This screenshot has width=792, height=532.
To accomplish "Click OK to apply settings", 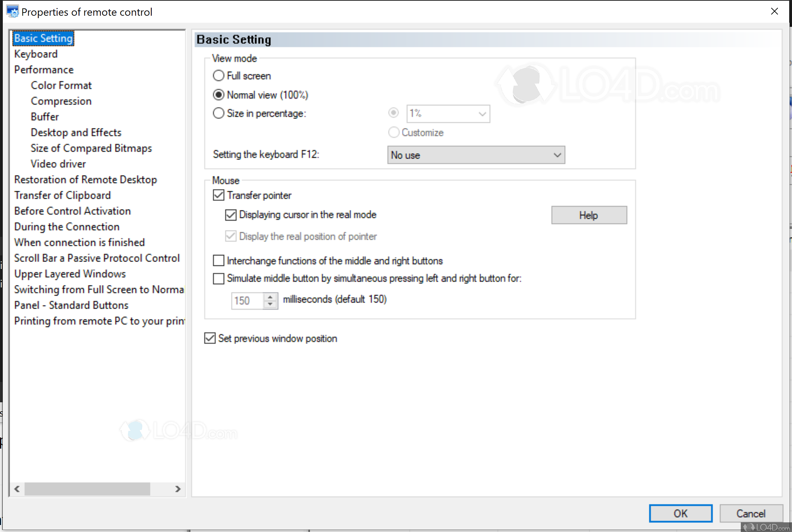I will tap(680, 513).
